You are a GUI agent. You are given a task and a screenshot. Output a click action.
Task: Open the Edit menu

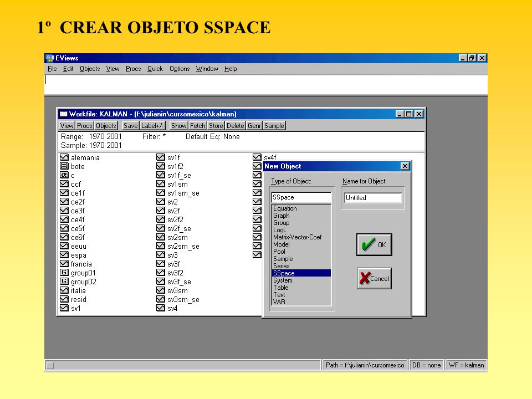pyautogui.click(x=68, y=69)
